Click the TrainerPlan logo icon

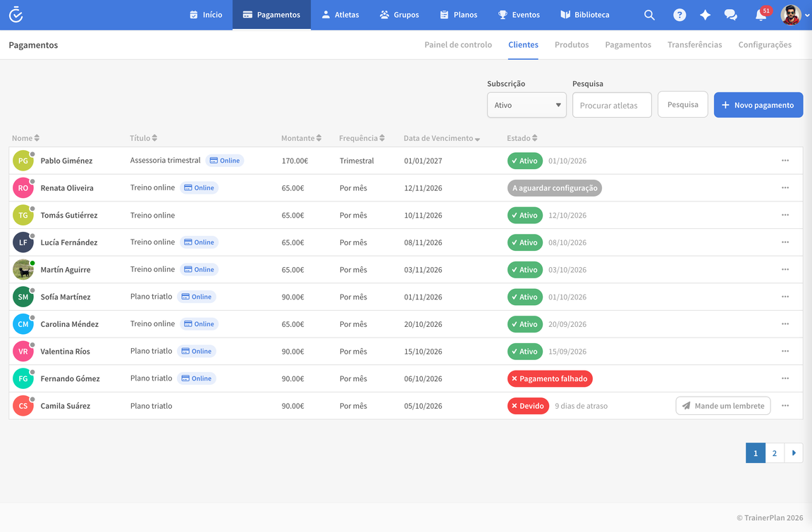pos(16,15)
